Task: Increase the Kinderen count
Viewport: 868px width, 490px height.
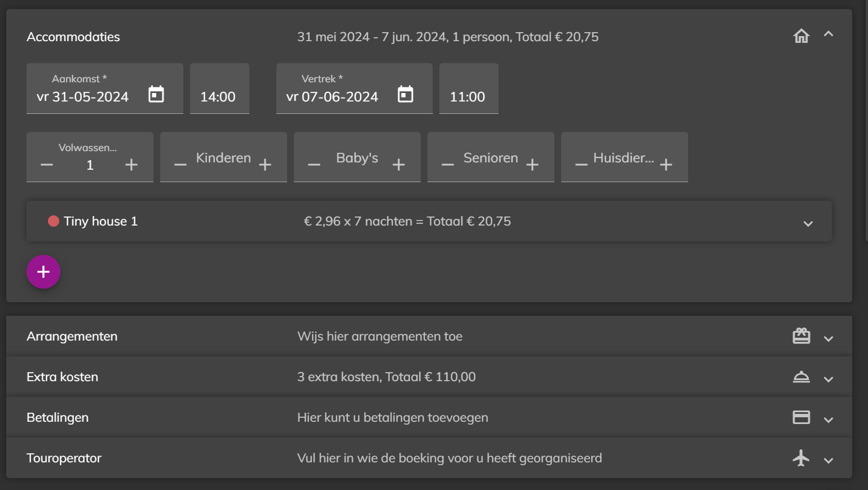Action: point(265,165)
